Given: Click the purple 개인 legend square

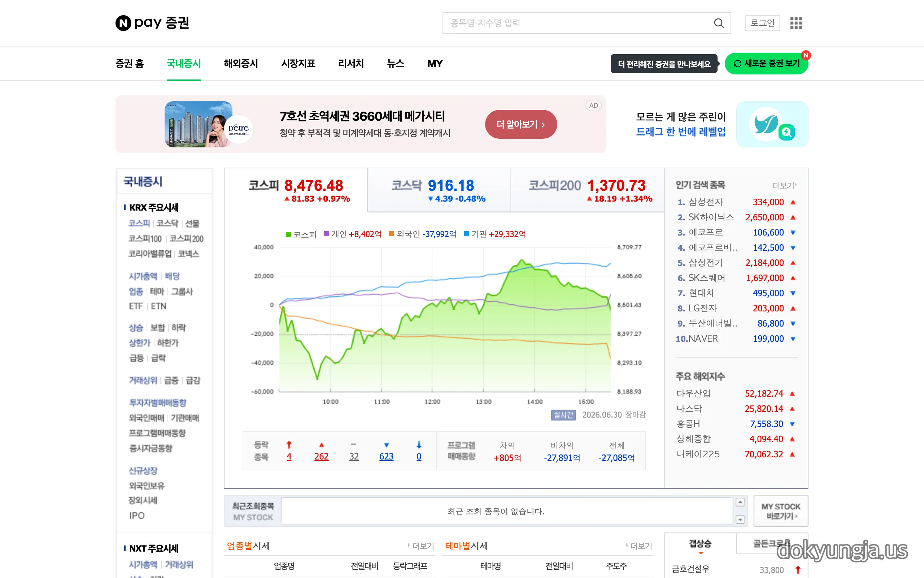Looking at the screenshot, I should click(327, 234).
